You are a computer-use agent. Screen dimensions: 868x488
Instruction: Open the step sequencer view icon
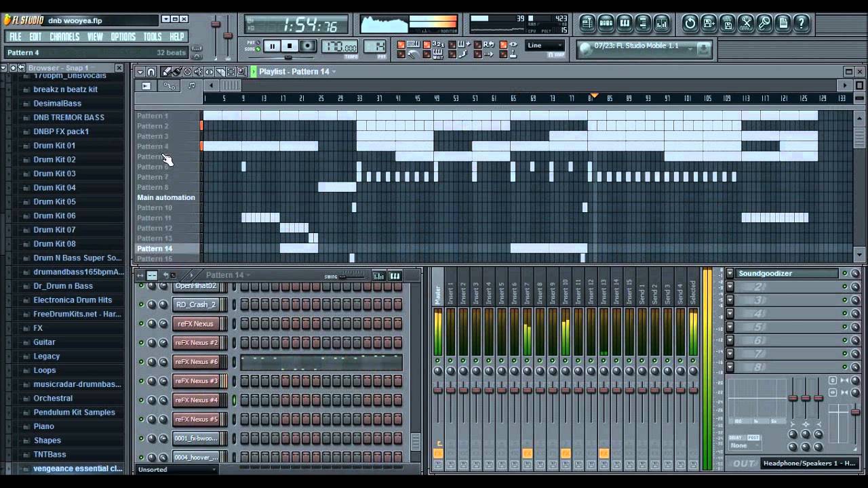[x=606, y=23]
